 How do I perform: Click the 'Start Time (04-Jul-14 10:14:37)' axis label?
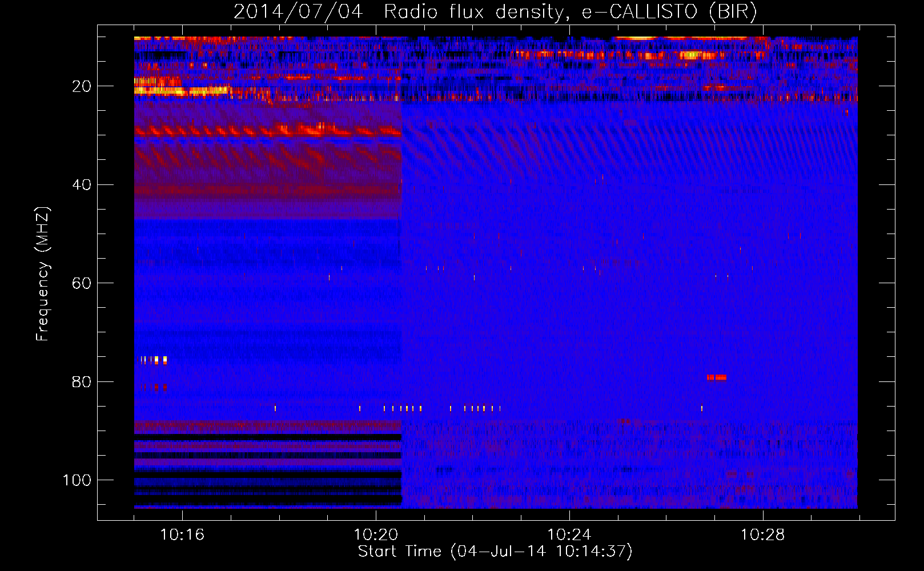click(x=495, y=552)
